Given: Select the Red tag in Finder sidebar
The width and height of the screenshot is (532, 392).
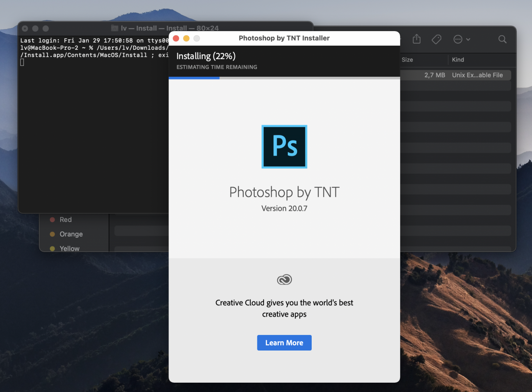Looking at the screenshot, I should [61, 220].
